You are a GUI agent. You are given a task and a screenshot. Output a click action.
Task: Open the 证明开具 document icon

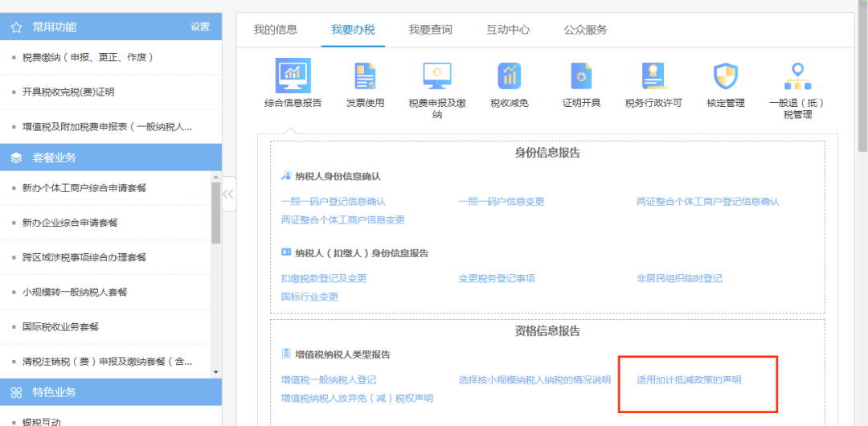pos(581,76)
